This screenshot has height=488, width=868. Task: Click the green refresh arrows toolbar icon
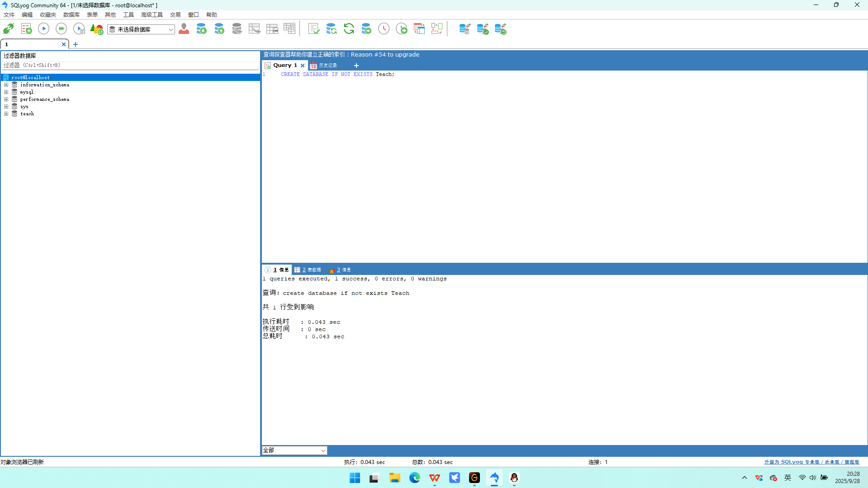[349, 29]
